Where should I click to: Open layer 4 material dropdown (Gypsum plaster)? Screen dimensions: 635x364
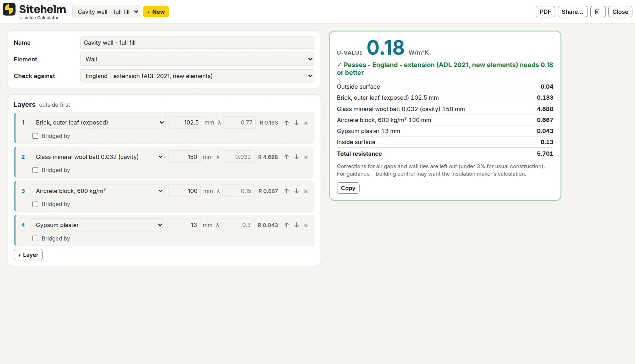pos(98,225)
